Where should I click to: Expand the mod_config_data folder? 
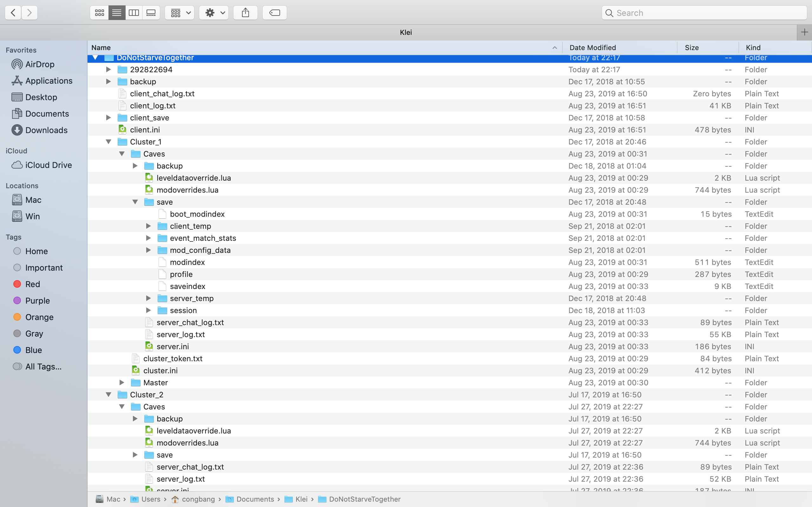coord(148,250)
